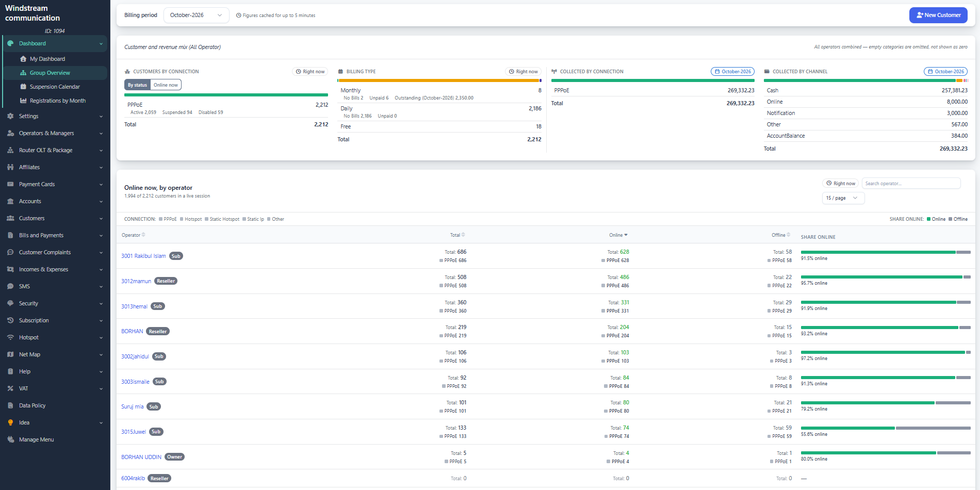Click the Search operator input field
The image size is (980, 490).
911,184
